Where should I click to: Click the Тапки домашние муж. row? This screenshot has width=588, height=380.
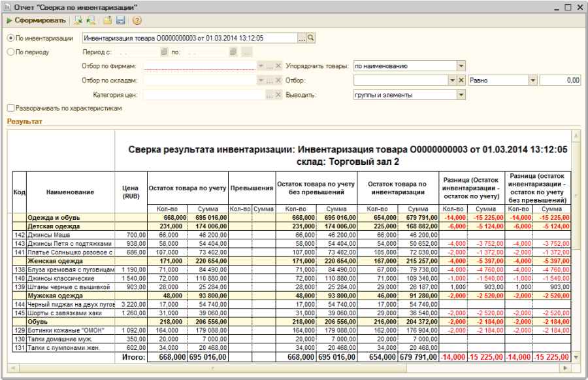(x=291, y=339)
